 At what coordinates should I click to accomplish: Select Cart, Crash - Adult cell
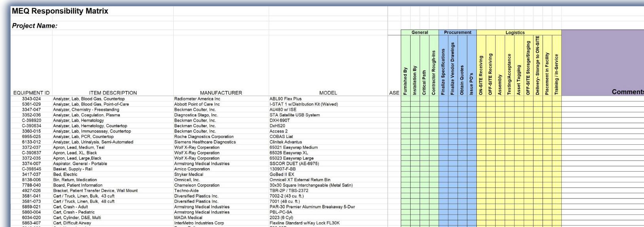[x=72, y=207]
